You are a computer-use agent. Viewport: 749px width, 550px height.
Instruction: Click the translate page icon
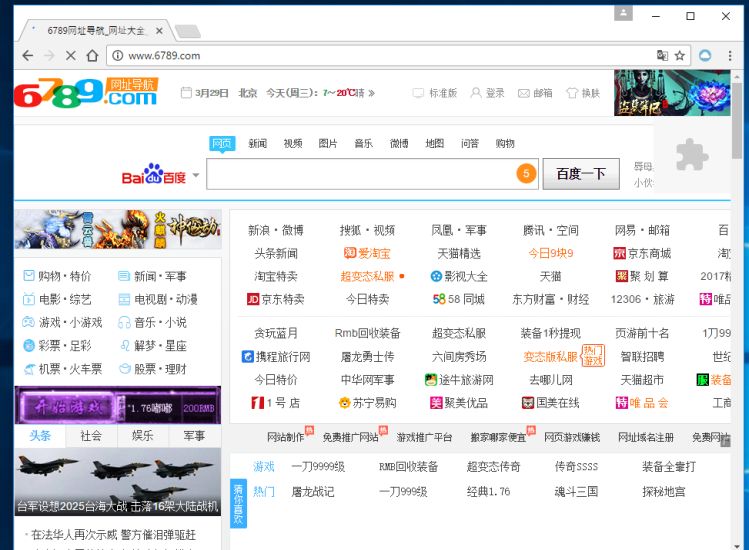pyautogui.click(x=662, y=55)
